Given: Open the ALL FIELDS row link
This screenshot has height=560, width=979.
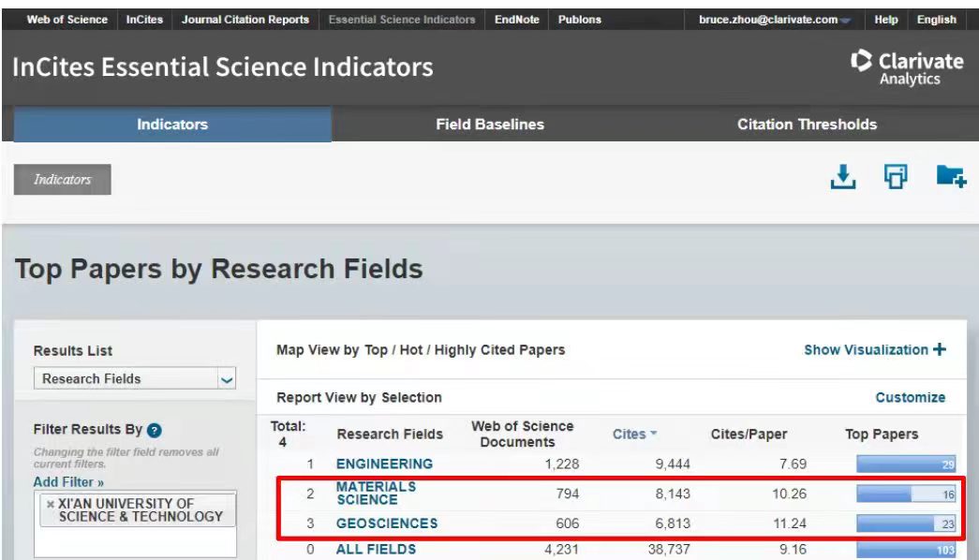Looking at the screenshot, I should click(x=376, y=550).
